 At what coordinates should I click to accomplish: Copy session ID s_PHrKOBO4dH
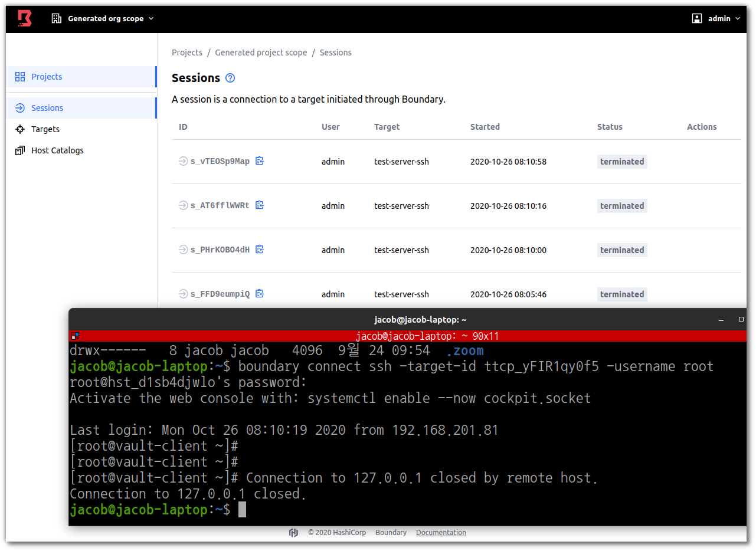[260, 250]
